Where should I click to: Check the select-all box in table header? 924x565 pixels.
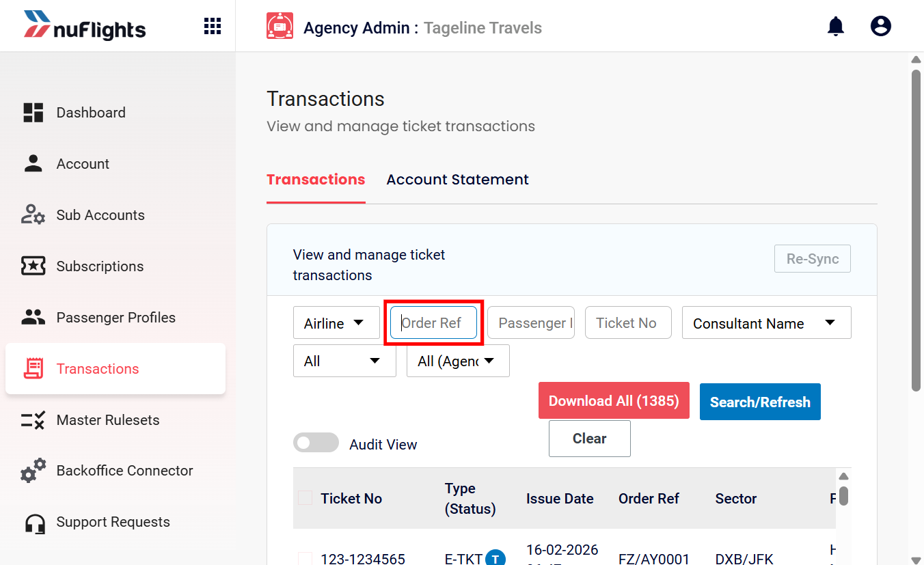[305, 498]
